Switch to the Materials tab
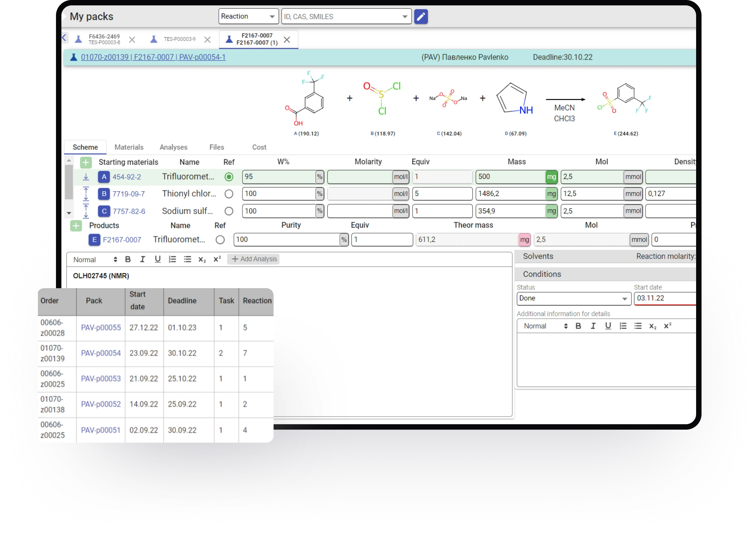The image size is (756, 533). [x=129, y=147]
